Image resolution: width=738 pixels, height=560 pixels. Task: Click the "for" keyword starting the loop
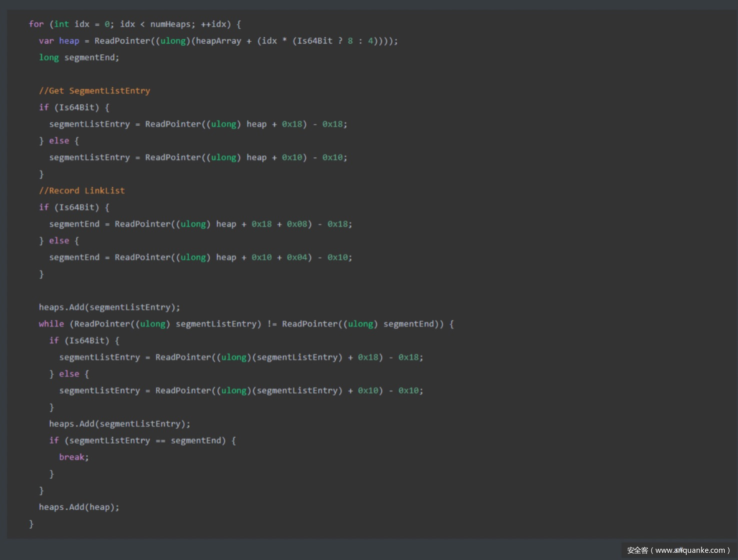[x=36, y=24]
